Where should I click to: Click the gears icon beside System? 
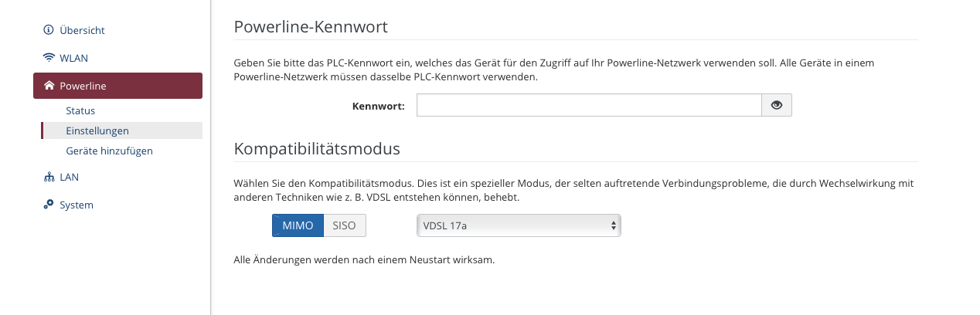click(49, 205)
